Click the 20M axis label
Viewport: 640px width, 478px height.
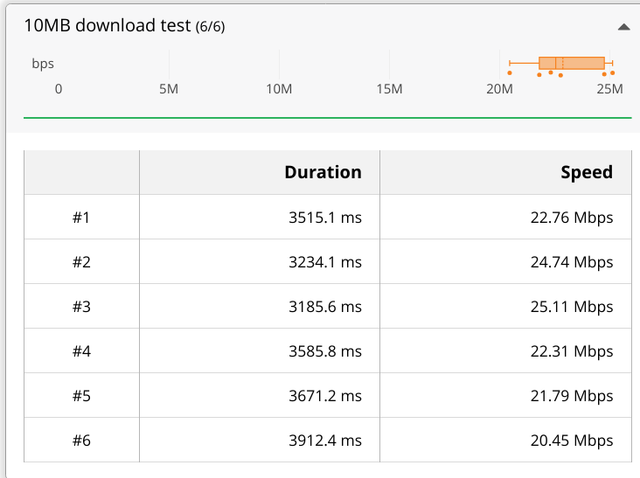pyautogui.click(x=499, y=89)
